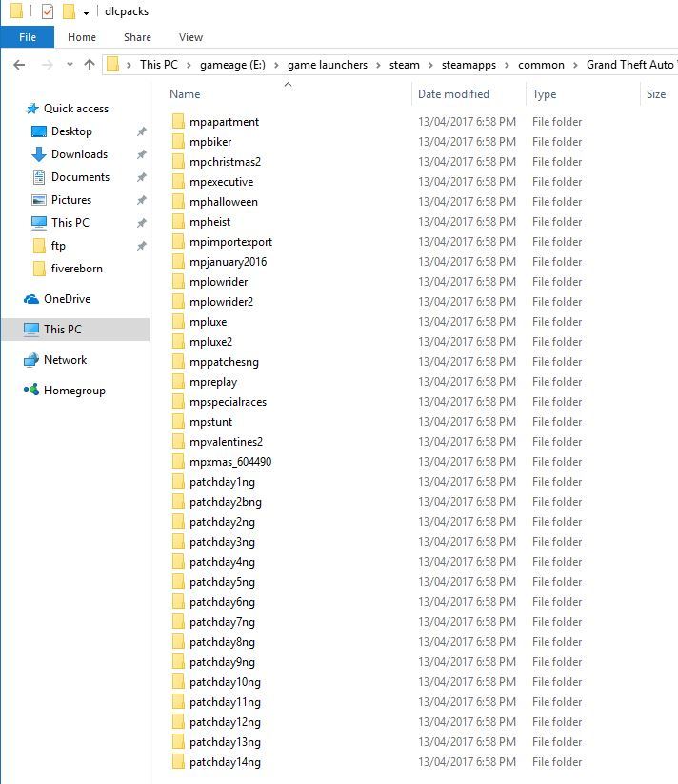Image resolution: width=678 pixels, height=784 pixels.
Task: Select the mpchristmas2 folder icon
Action: pyautogui.click(x=178, y=162)
